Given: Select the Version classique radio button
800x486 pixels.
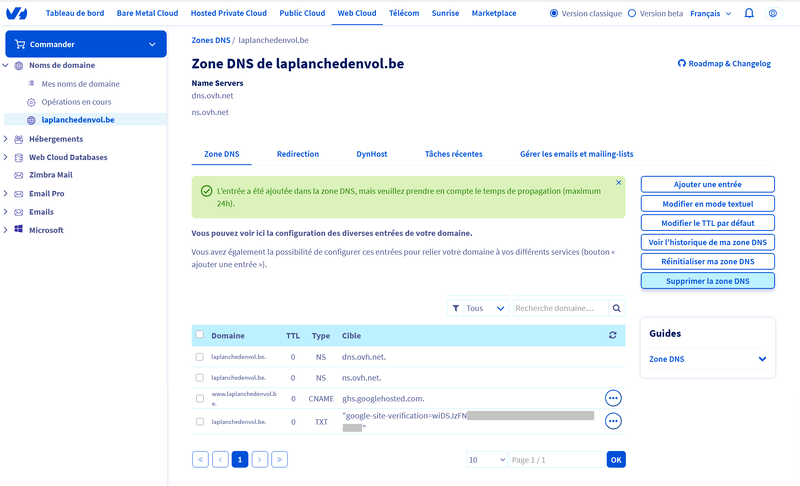Looking at the screenshot, I should pyautogui.click(x=554, y=13).
